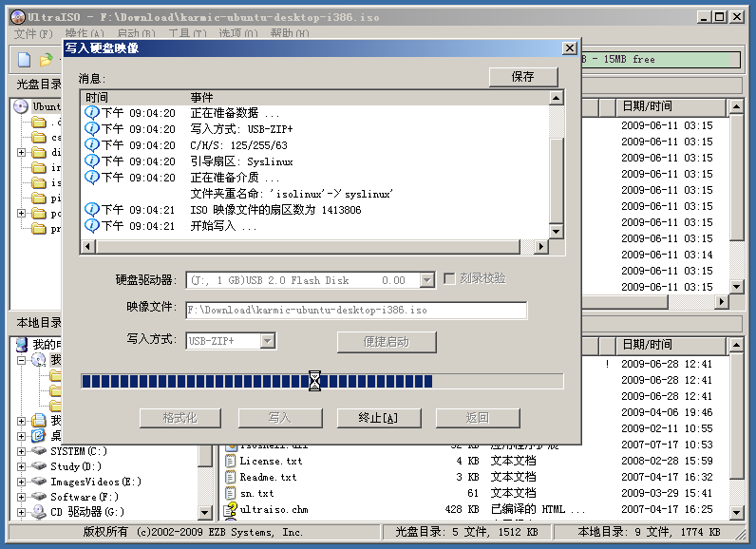Click the 保存 button
The width and height of the screenshot is (756, 549).
coord(523,77)
